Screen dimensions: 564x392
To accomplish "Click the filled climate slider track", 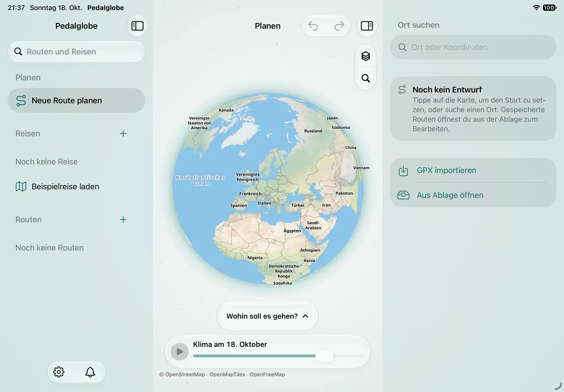I will click(x=254, y=356).
